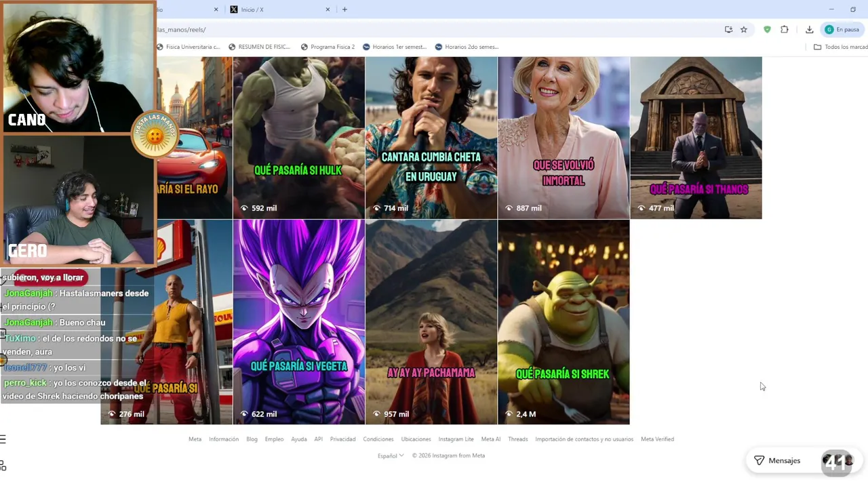Click the 622 mil view count

click(259, 414)
